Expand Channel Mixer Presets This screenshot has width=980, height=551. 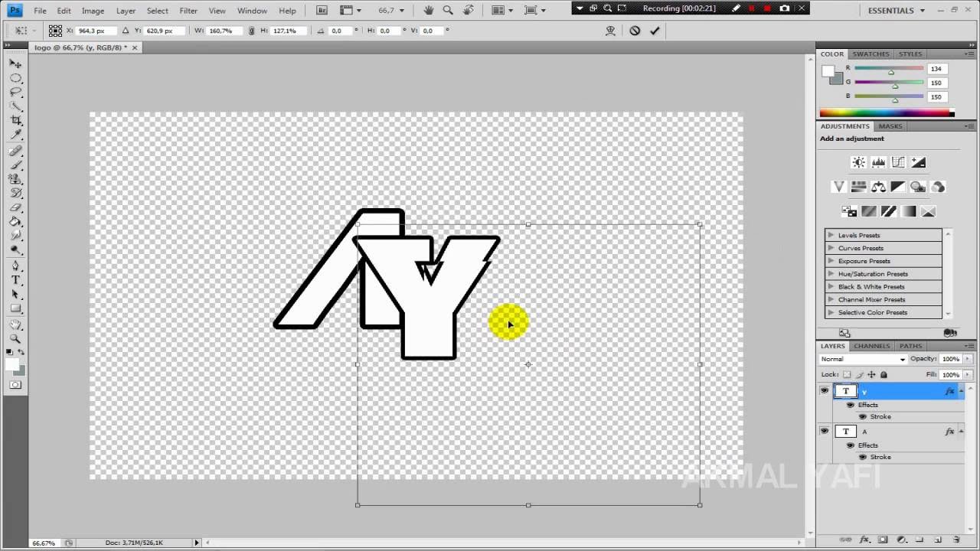point(831,300)
